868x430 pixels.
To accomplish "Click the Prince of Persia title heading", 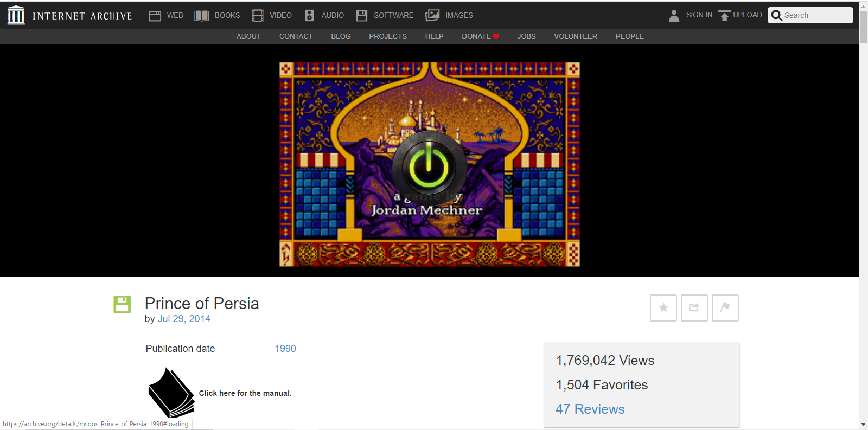I will [202, 303].
